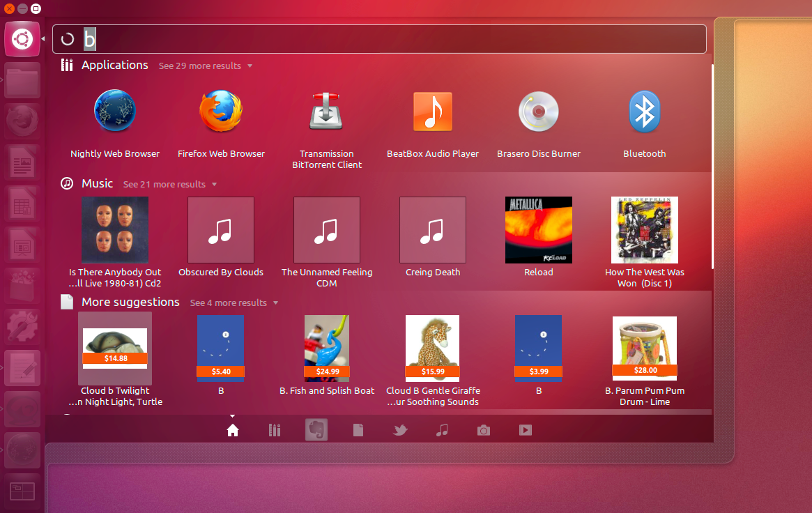The image size is (812, 513).
Task: Open Firefox from the launcher dock
Action: (x=22, y=120)
